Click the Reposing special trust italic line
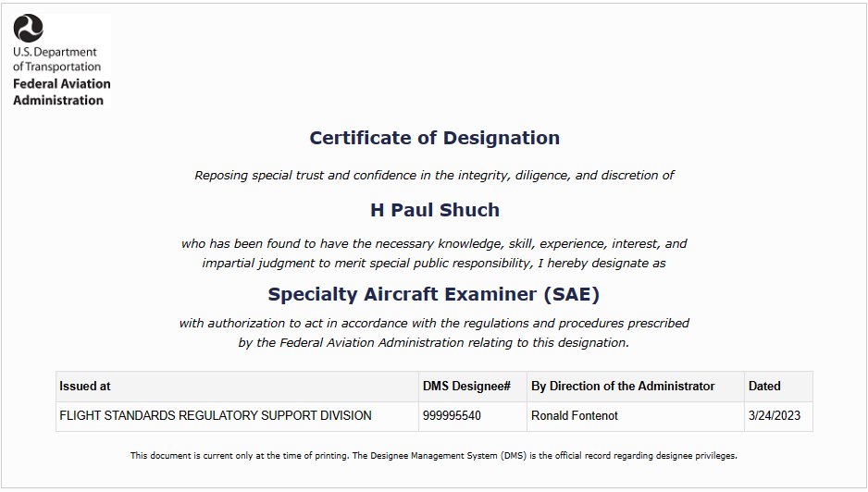The width and height of the screenshot is (868, 492). [x=434, y=176]
